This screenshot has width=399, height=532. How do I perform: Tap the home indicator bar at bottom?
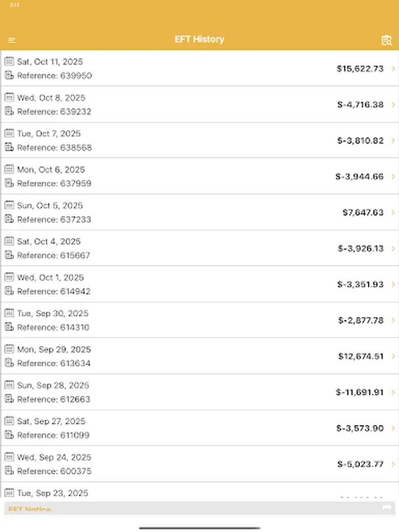pyautogui.click(x=199, y=527)
